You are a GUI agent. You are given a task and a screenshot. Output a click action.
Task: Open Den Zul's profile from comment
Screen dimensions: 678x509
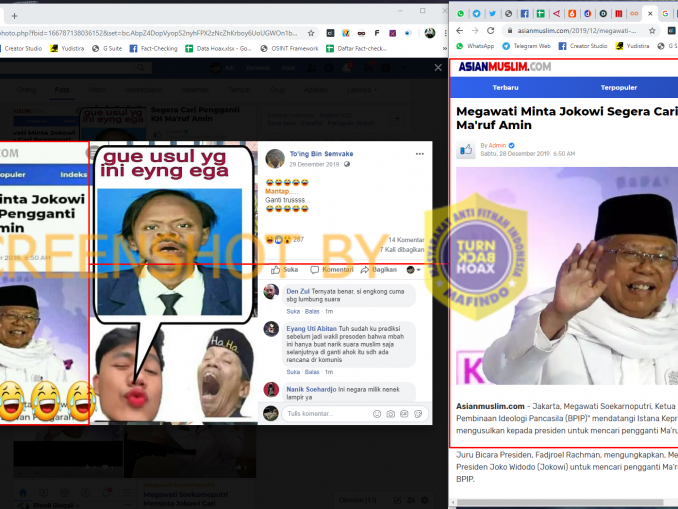tap(298, 291)
